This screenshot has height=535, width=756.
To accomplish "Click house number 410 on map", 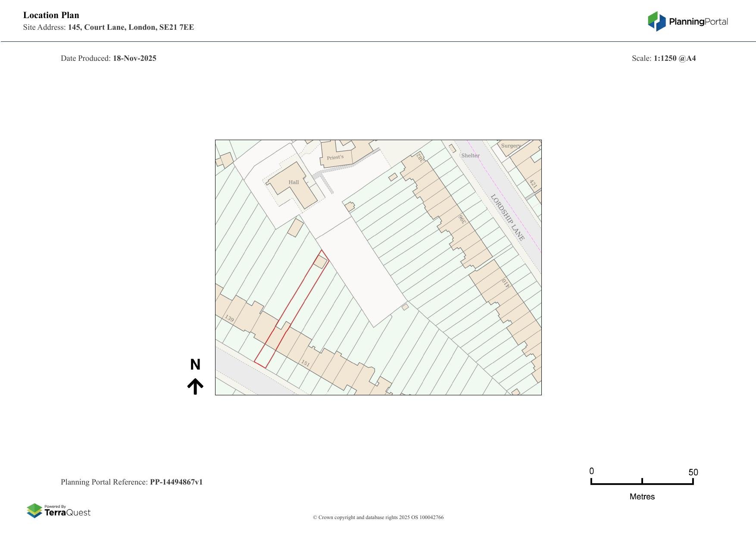I will [x=505, y=283].
